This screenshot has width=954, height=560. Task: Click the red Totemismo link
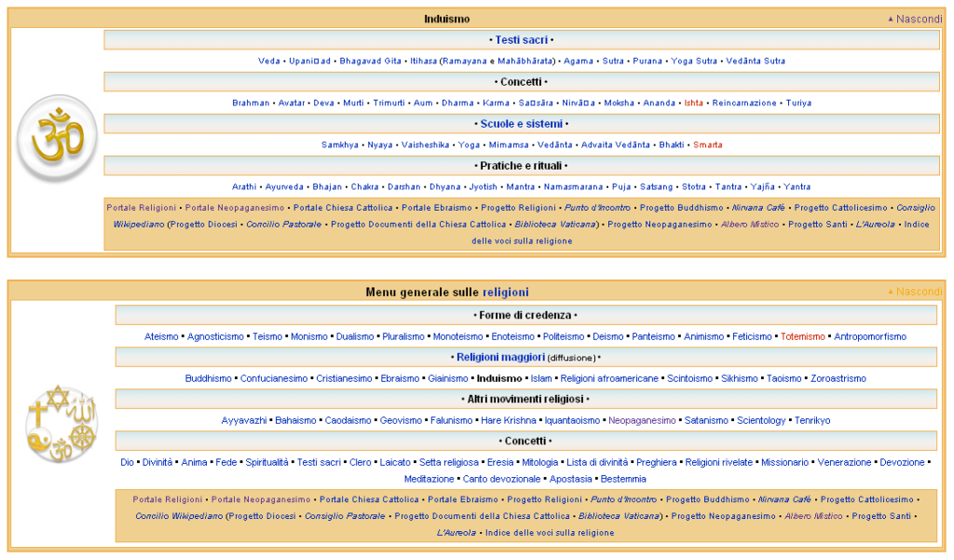click(802, 336)
